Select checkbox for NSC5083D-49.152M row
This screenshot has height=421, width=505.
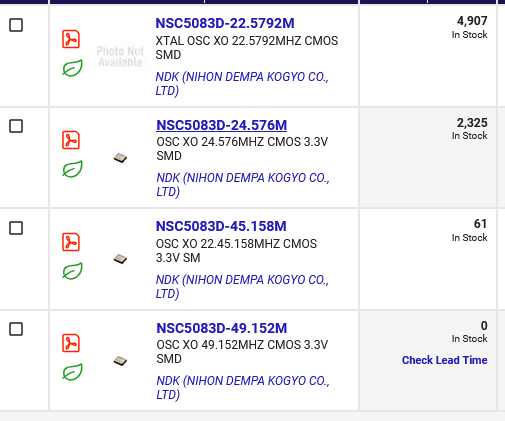[x=16, y=329]
